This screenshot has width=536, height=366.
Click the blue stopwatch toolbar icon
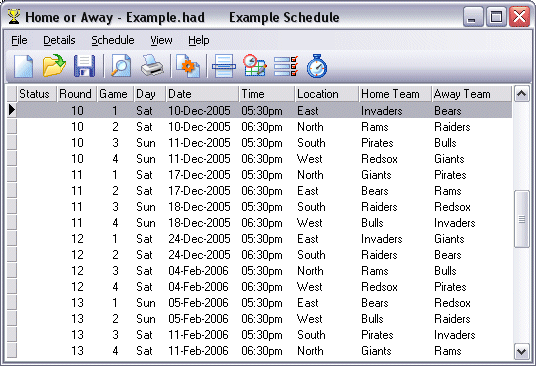click(317, 66)
